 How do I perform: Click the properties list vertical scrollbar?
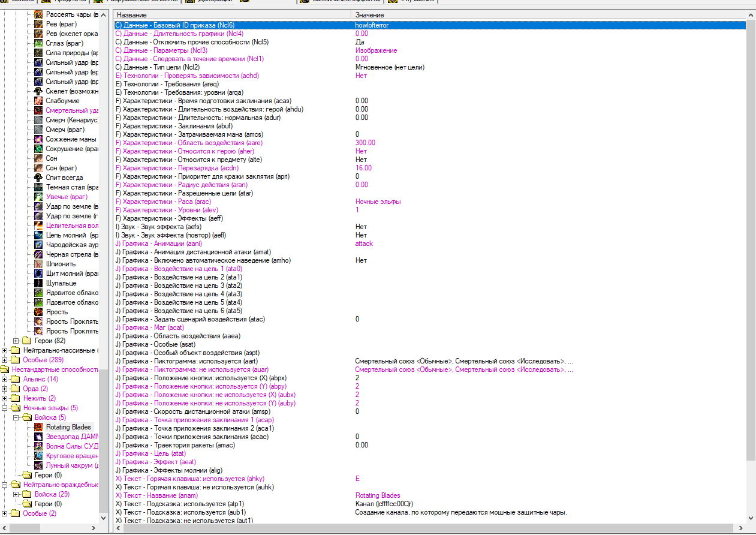point(751,240)
